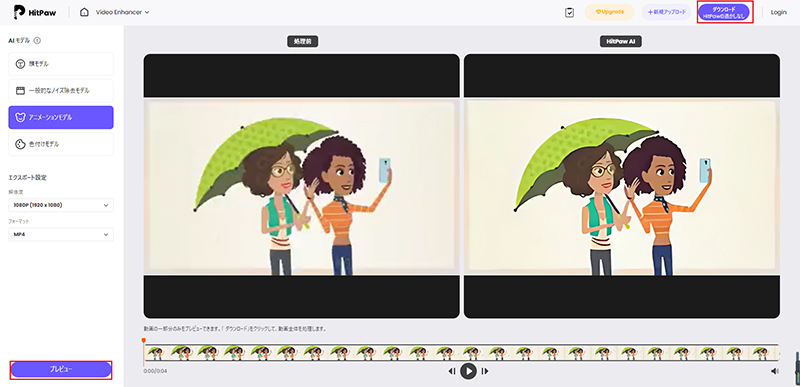This screenshot has width=800, height=387.
Task: Go to home via house icon
Action: pyautogui.click(x=84, y=12)
